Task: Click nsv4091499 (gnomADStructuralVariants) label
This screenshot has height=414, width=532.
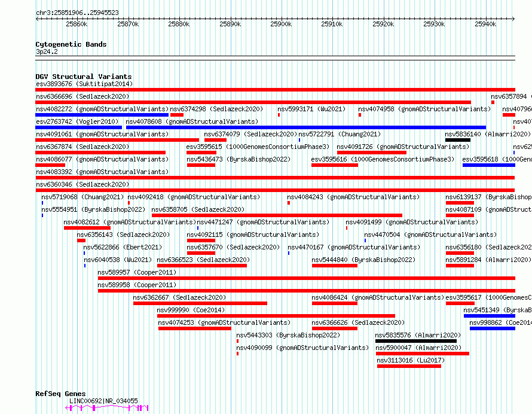Action: (412, 222)
